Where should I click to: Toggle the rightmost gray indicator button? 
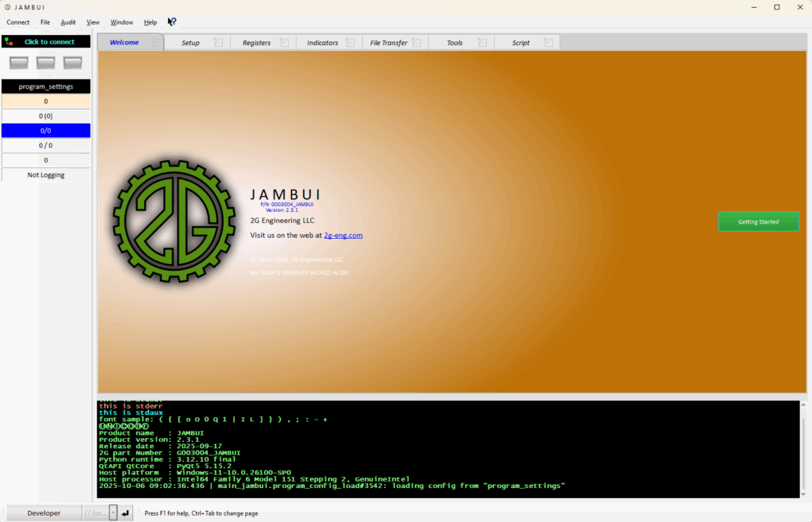coord(73,62)
